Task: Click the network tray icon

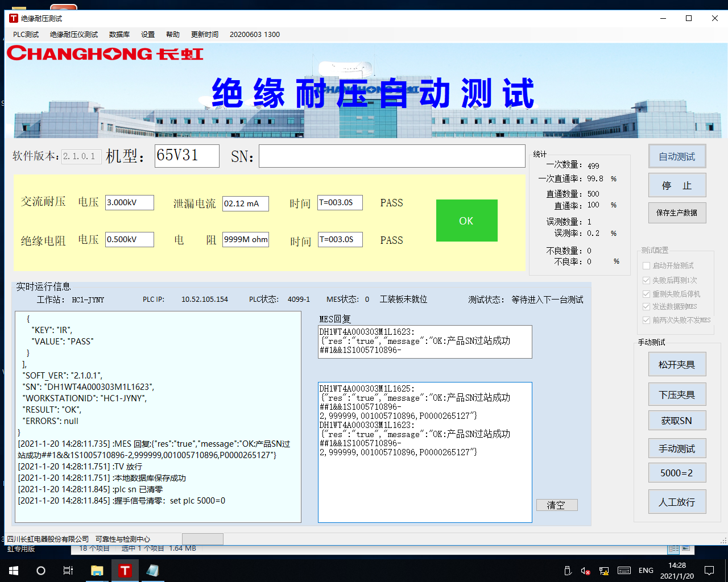Action: pyautogui.click(x=604, y=571)
